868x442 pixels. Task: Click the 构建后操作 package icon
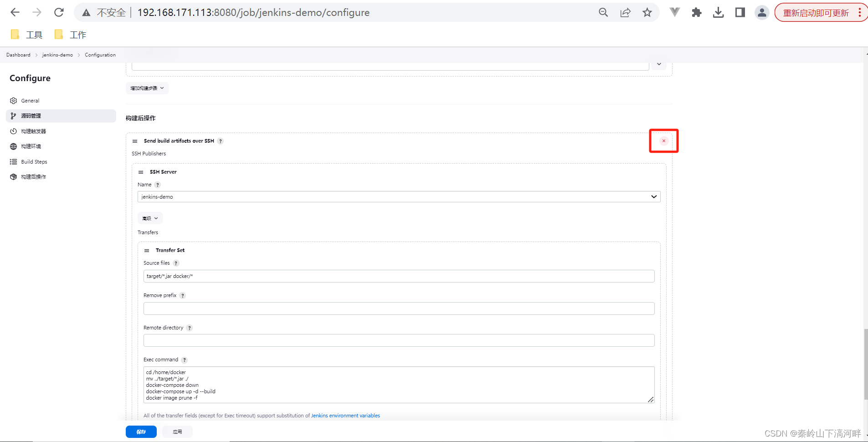13,176
